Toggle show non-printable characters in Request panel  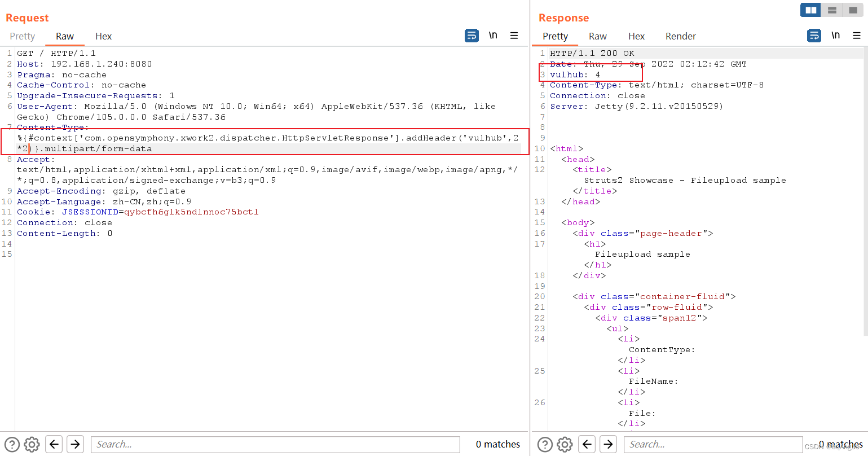pyautogui.click(x=493, y=36)
